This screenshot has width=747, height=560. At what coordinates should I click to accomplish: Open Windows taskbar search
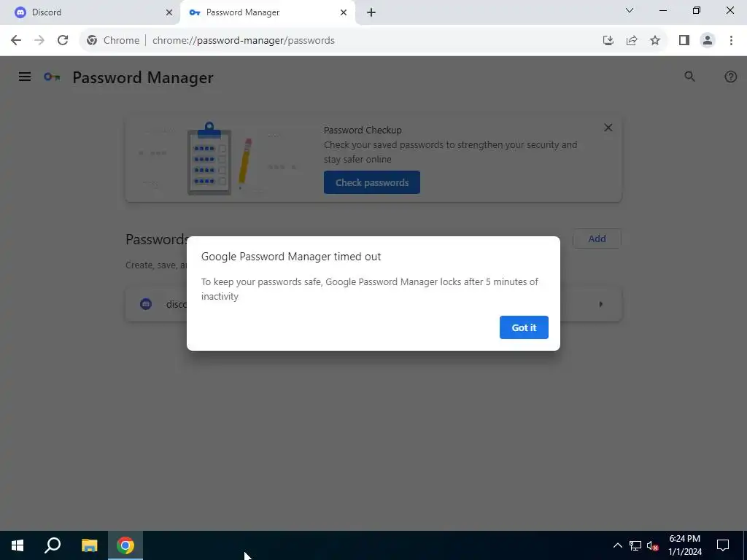point(53,545)
